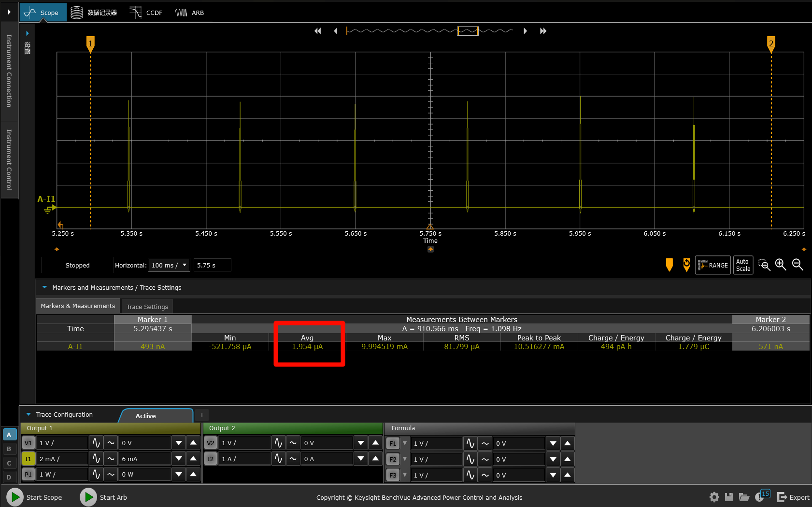Click the I1 offset field 6 mA
Image resolution: width=812 pixels, height=507 pixels.
coord(145,459)
